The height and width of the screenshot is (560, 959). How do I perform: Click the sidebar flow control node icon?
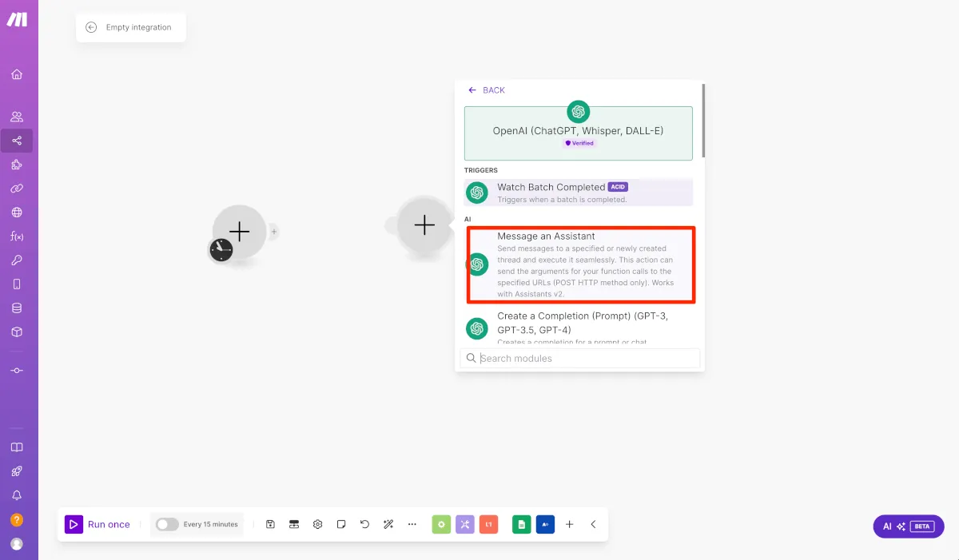click(17, 371)
